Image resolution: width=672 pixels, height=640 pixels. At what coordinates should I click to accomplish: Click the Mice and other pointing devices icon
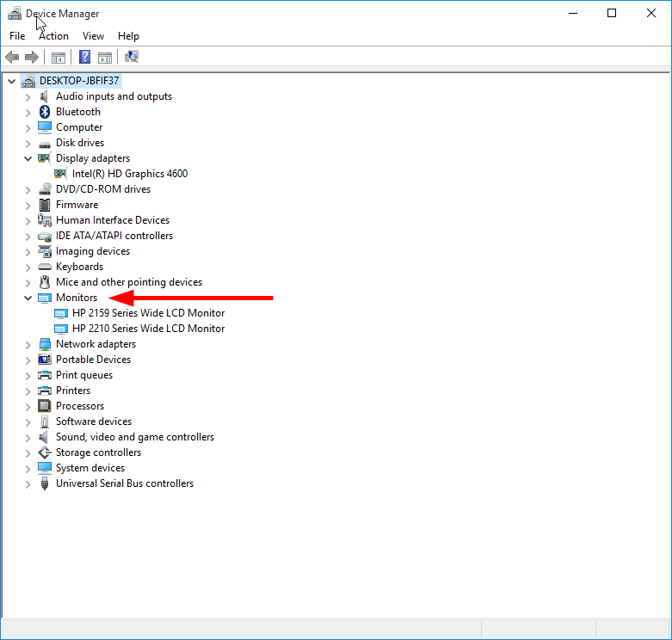tap(45, 282)
